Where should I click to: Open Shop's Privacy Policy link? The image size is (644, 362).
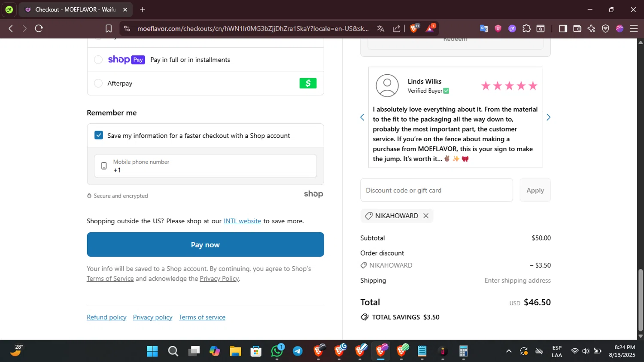coord(219,279)
